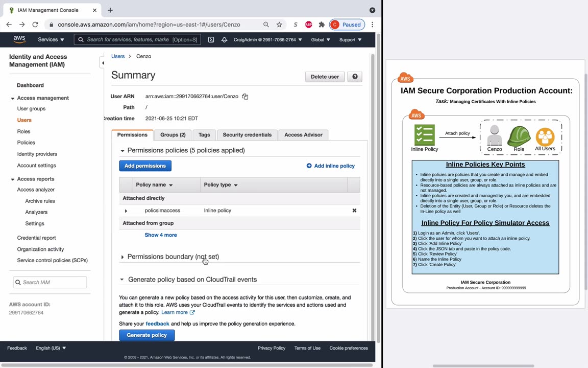Viewport: 588px width, 368px height.
Task: Open a new browser tab
Action: (110, 10)
